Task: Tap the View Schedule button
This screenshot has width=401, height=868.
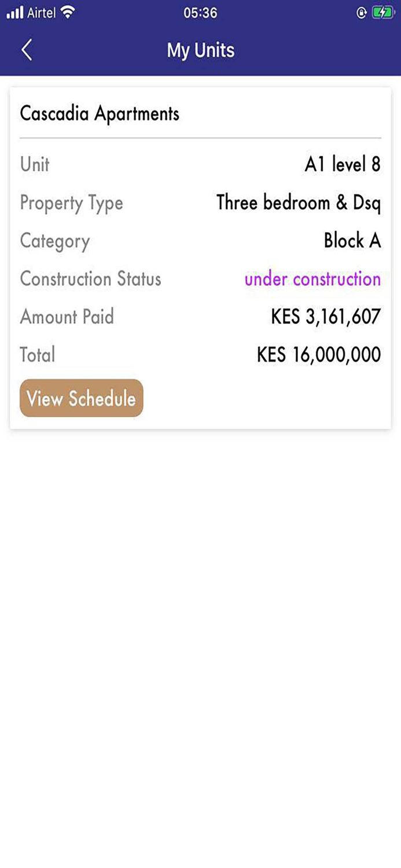Action: pyautogui.click(x=81, y=398)
